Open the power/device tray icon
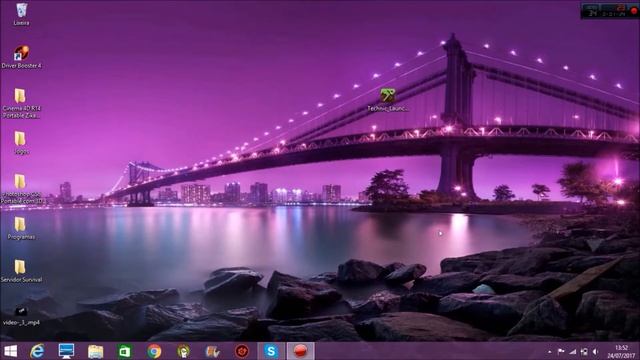 click(584, 351)
